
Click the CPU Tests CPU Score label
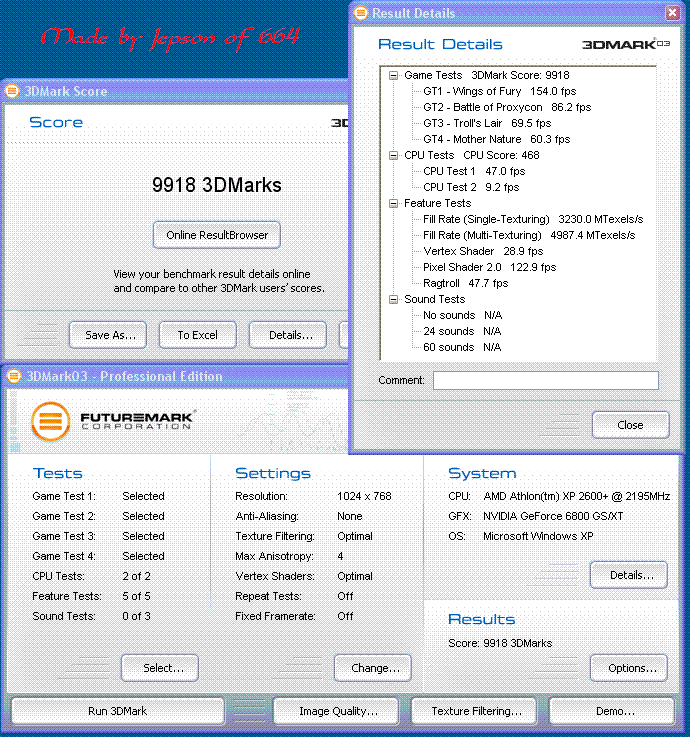471,156
